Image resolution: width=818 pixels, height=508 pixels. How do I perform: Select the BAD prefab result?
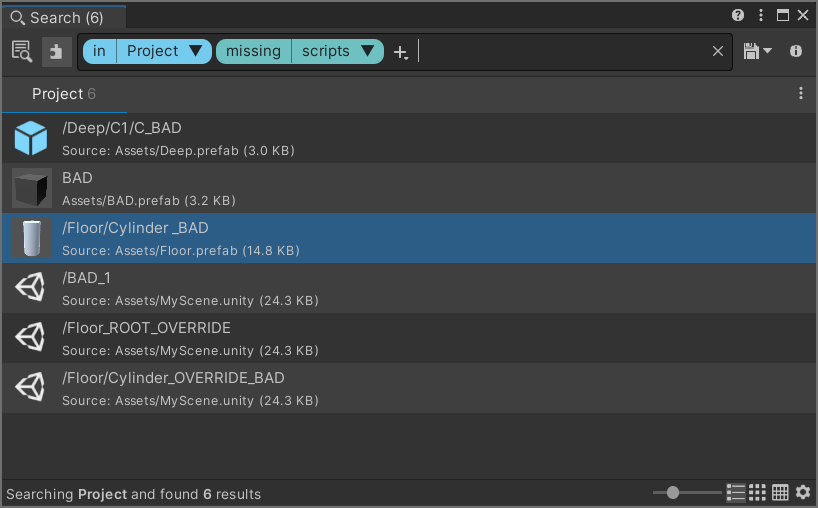(409, 188)
